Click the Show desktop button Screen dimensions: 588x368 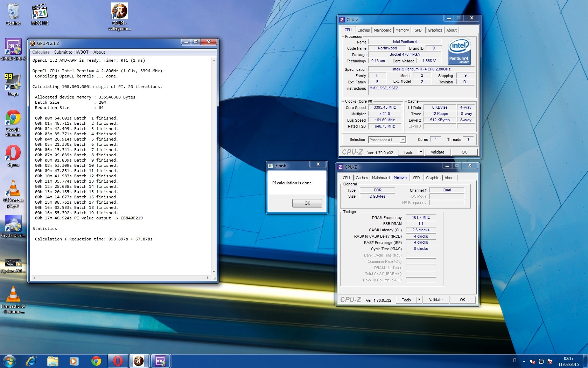(585, 361)
